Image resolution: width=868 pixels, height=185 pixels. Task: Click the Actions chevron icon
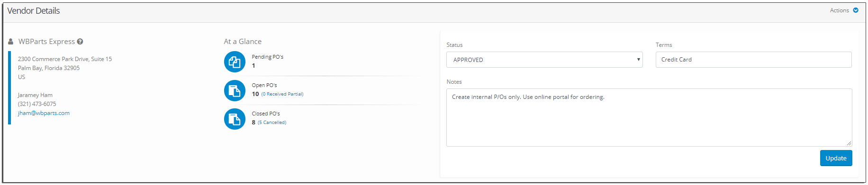pos(856,10)
